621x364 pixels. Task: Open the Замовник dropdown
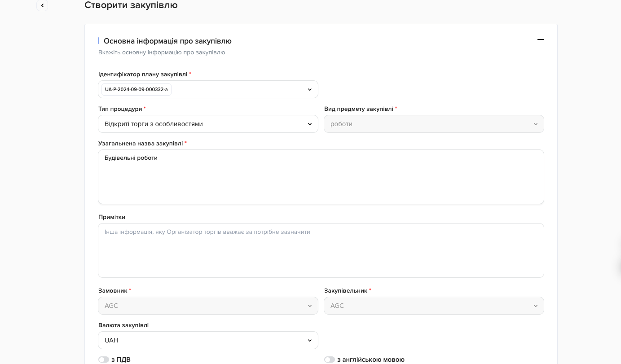click(208, 306)
